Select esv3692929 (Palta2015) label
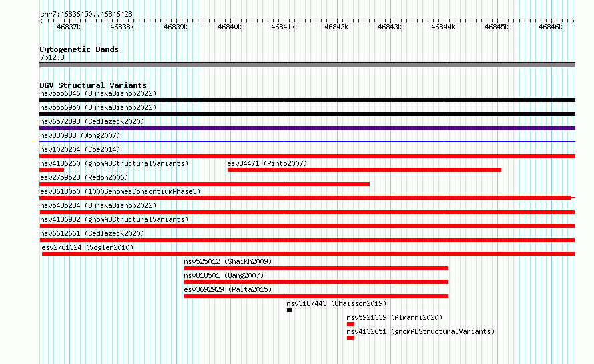594x364 pixels. [x=228, y=289]
